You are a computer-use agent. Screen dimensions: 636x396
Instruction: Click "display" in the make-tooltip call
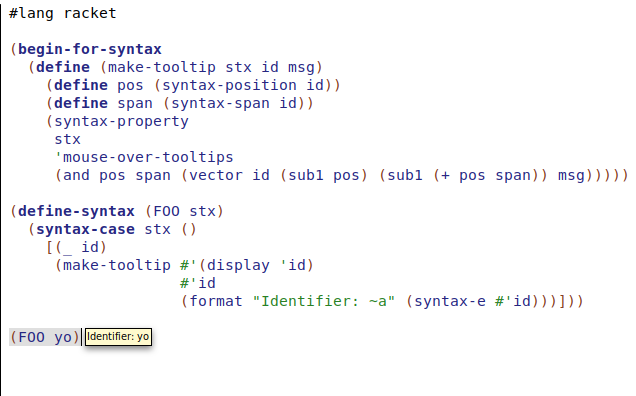click(238, 265)
